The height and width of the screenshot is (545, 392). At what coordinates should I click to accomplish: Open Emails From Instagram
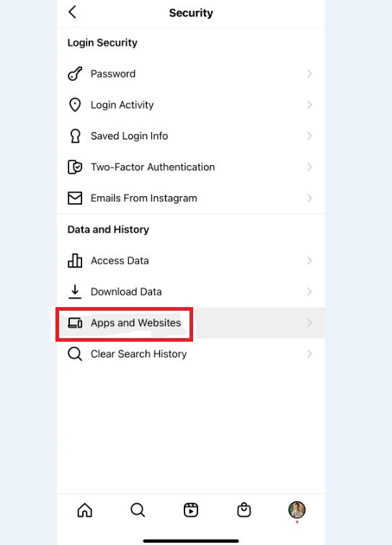pos(191,198)
